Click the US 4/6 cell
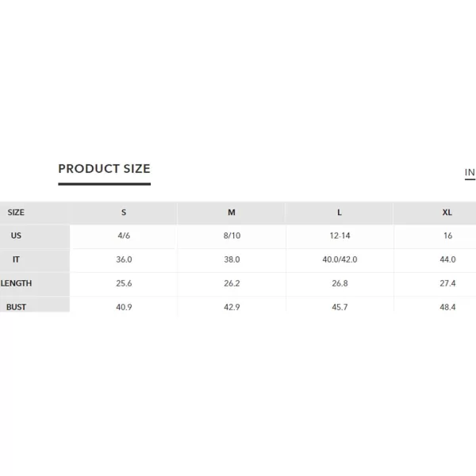Screen dimensions: 476x476 124,236
